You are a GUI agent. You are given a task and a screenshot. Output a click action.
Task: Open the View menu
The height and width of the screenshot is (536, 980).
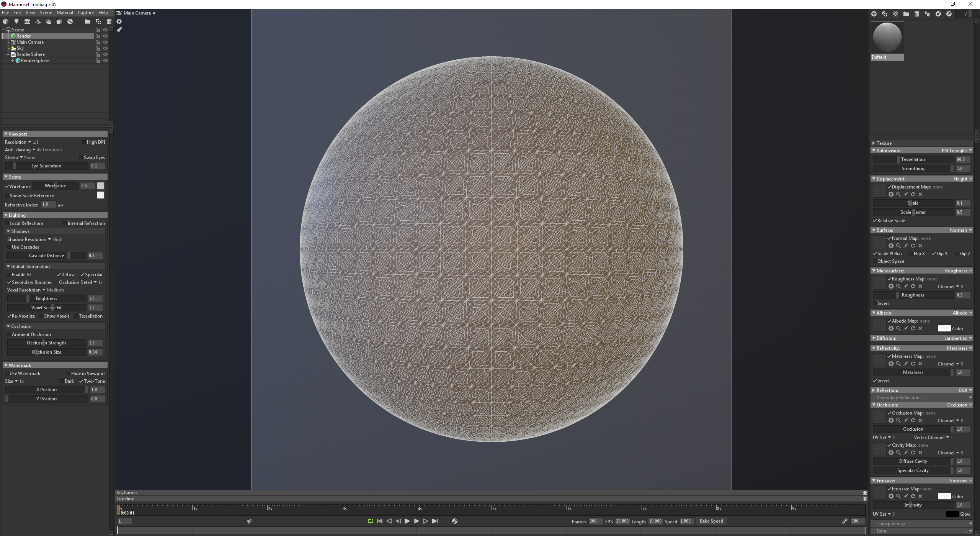coord(30,13)
